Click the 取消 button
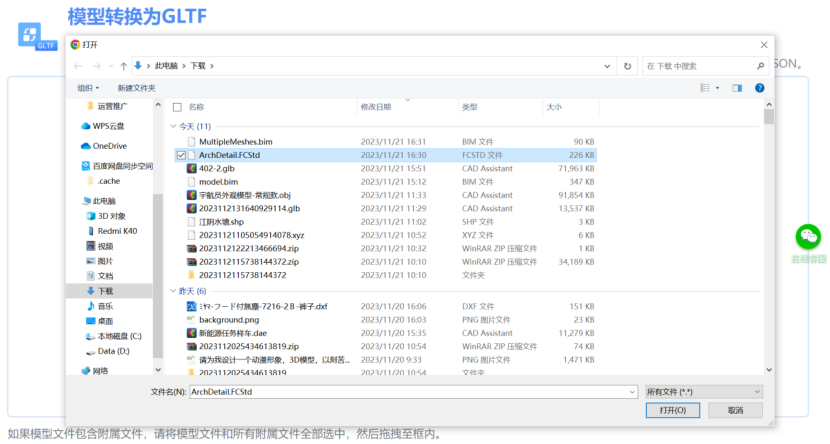The image size is (830, 444). [x=735, y=410]
